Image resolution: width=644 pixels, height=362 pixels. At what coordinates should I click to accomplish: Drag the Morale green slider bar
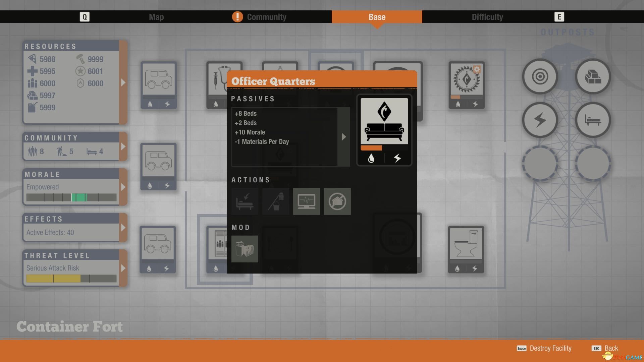pyautogui.click(x=78, y=197)
